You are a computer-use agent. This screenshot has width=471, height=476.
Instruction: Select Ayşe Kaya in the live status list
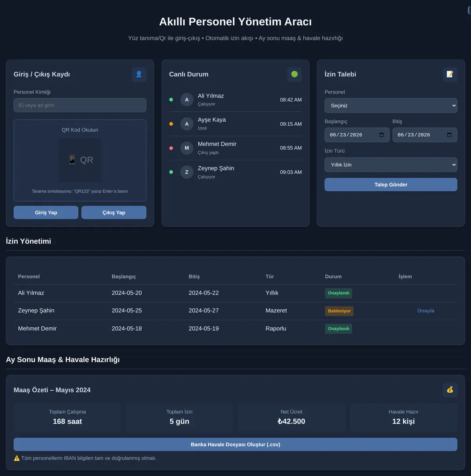[x=212, y=120]
